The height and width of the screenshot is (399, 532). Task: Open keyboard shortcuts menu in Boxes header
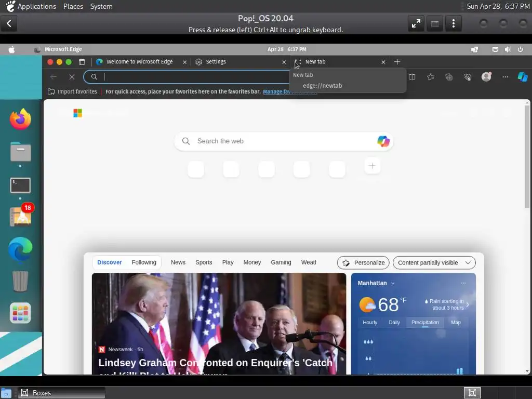(435, 23)
